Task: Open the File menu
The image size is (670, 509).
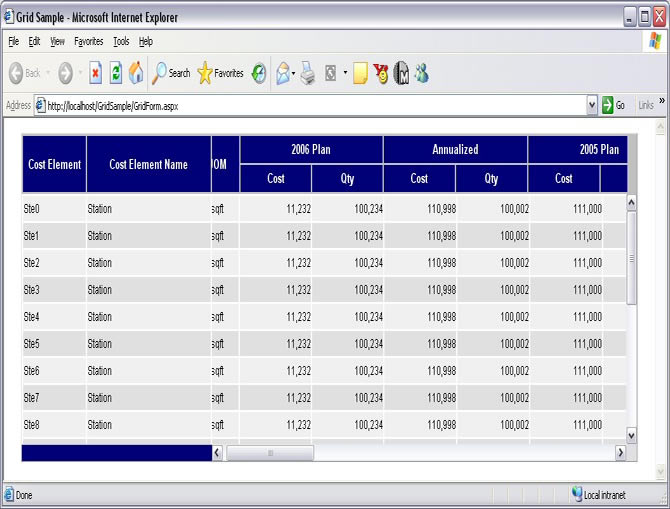Action: click(14, 41)
